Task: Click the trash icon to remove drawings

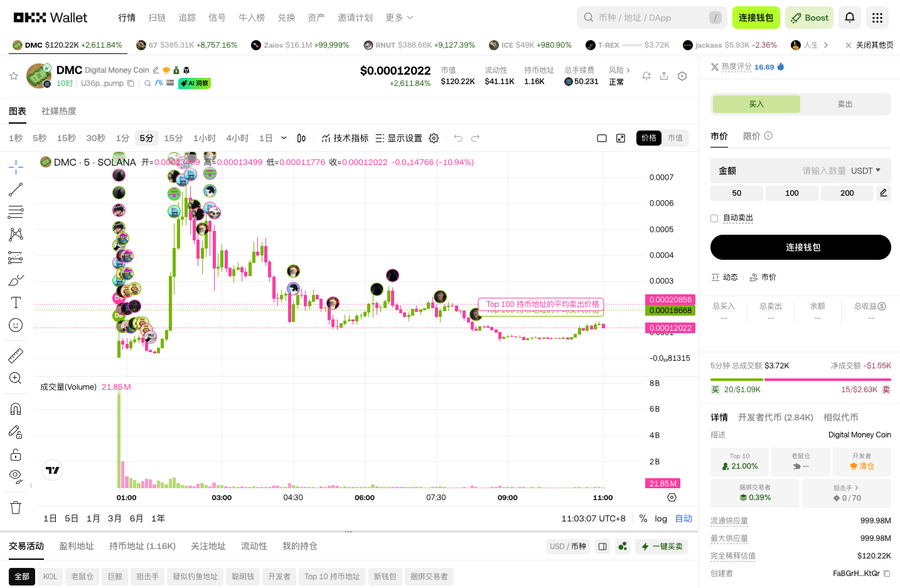Action: tap(15, 507)
